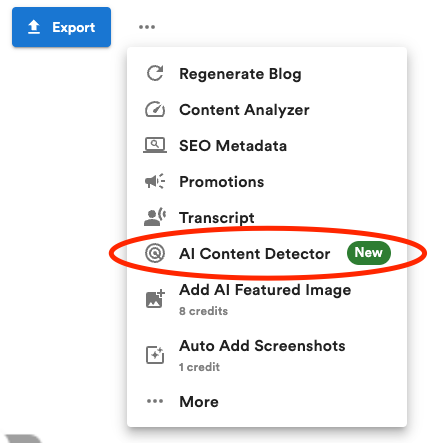The width and height of the screenshot is (431, 443).
Task: Click the Regenerate Blog circular arrow icon
Action: click(155, 73)
